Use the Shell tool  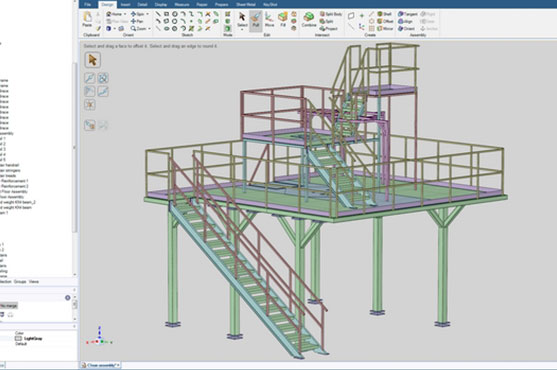click(384, 14)
